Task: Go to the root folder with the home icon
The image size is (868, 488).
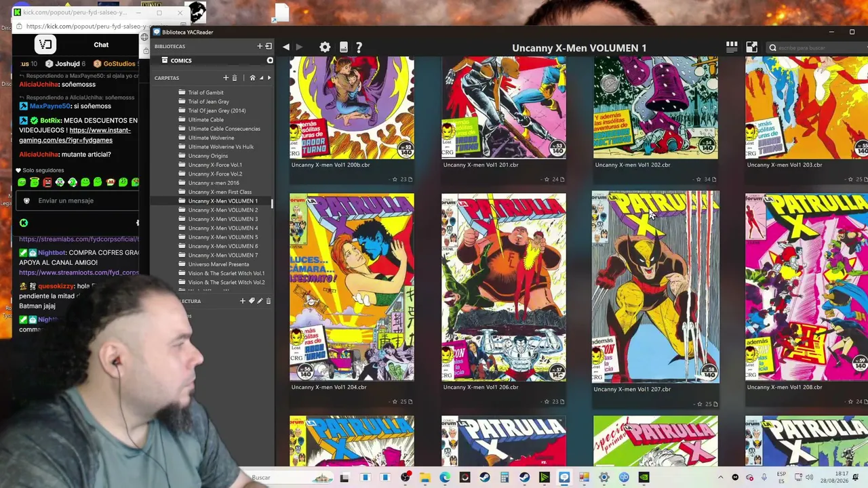Action: (x=252, y=78)
